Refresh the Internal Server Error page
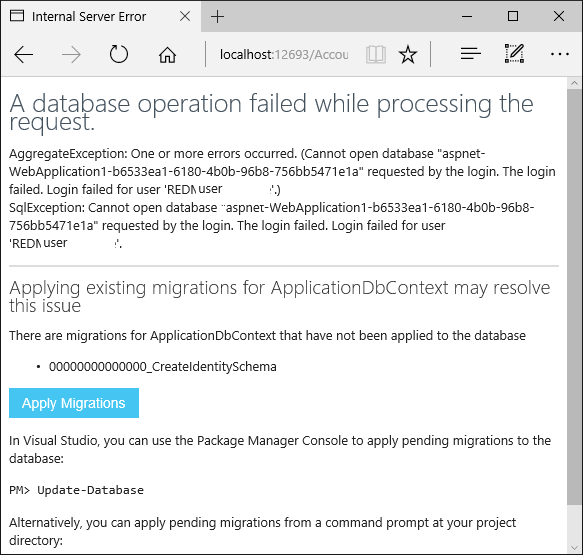 [x=119, y=54]
